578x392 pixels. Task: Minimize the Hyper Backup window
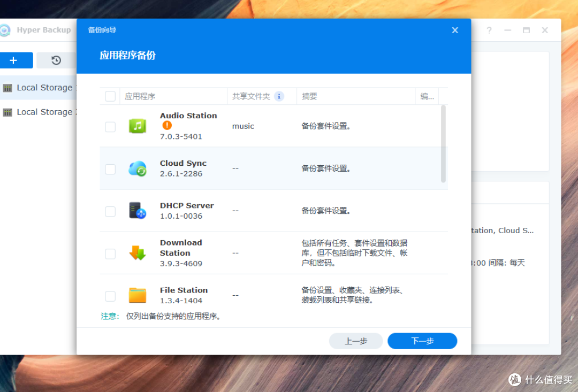coord(507,30)
